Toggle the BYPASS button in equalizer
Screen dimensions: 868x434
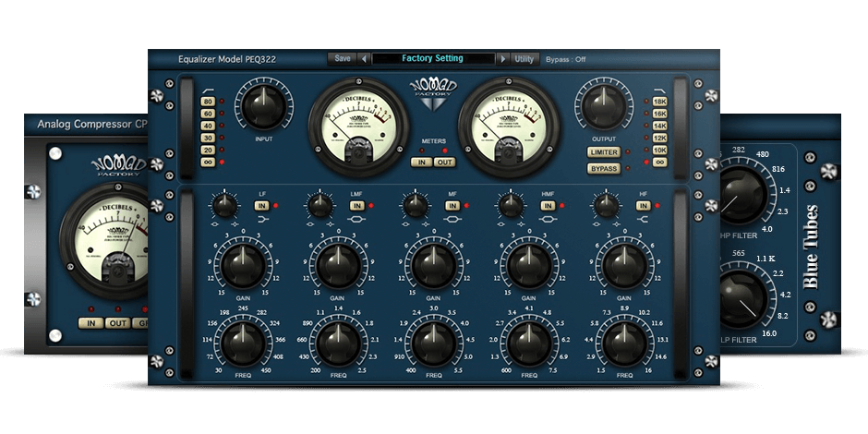click(603, 168)
